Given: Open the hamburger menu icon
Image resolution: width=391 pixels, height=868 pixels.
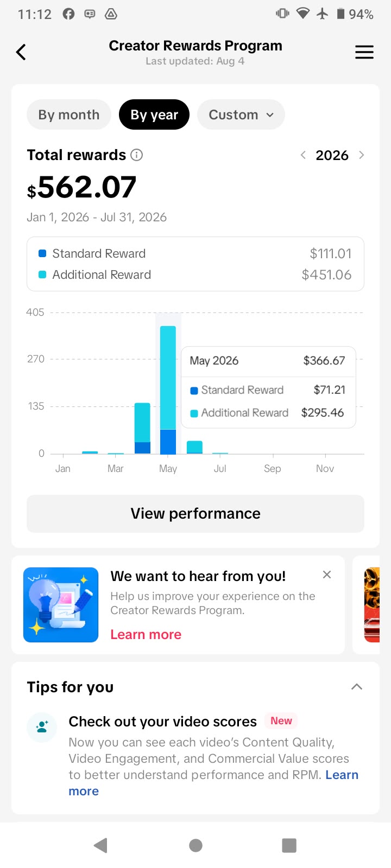Looking at the screenshot, I should click(x=364, y=52).
